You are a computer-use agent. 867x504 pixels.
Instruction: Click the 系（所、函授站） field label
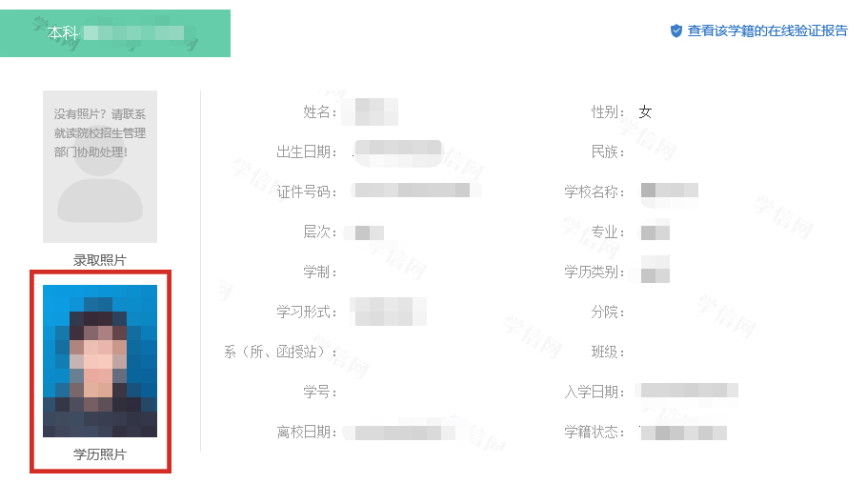point(280,353)
